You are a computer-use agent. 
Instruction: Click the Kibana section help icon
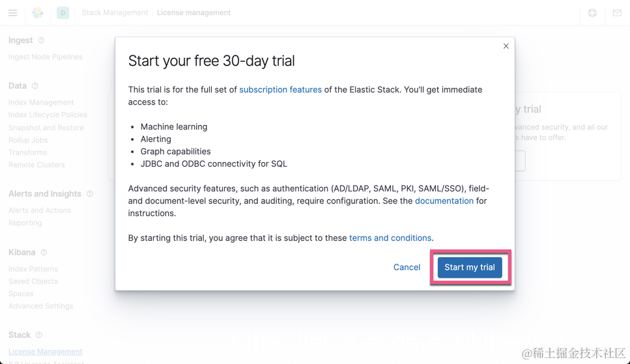(x=44, y=253)
